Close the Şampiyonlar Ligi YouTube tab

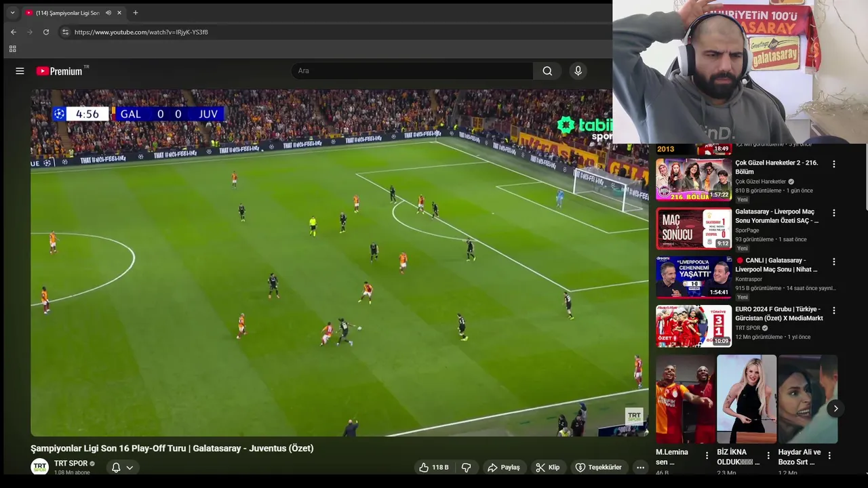119,13
